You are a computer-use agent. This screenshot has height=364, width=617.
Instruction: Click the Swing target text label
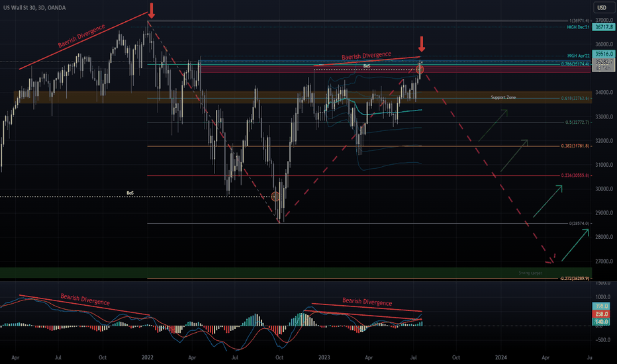(x=530, y=273)
